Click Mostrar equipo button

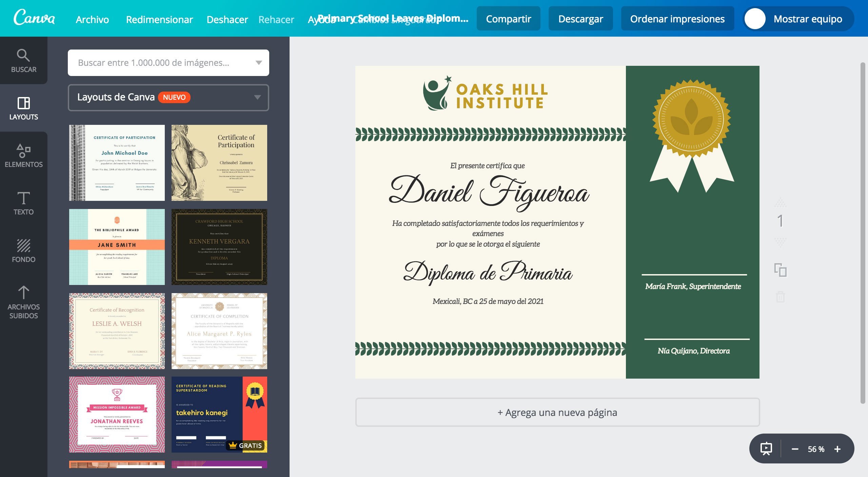coord(798,19)
